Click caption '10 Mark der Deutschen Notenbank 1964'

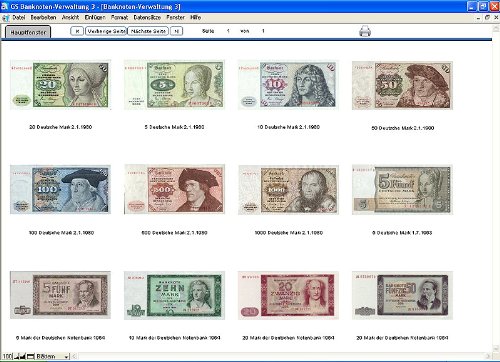tap(174, 338)
